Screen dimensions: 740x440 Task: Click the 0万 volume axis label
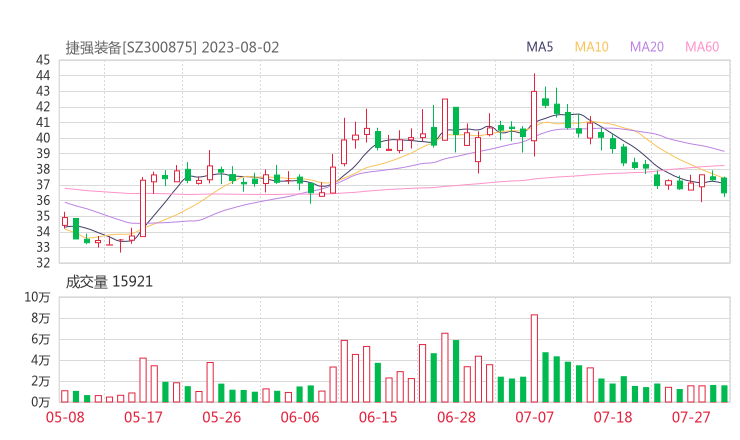tap(40, 401)
